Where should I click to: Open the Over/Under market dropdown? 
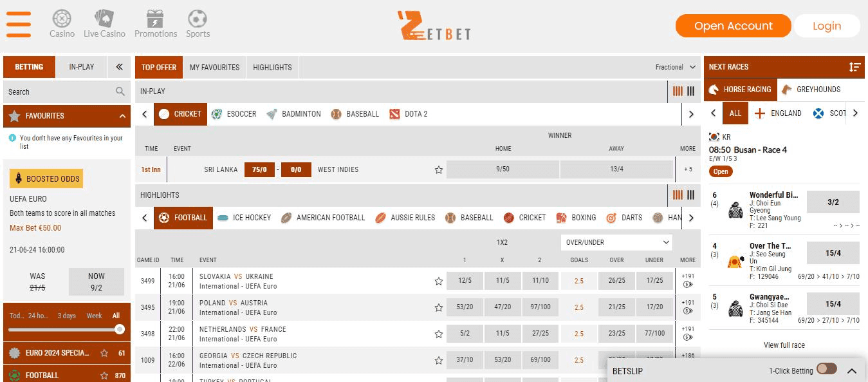coord(617,242)
